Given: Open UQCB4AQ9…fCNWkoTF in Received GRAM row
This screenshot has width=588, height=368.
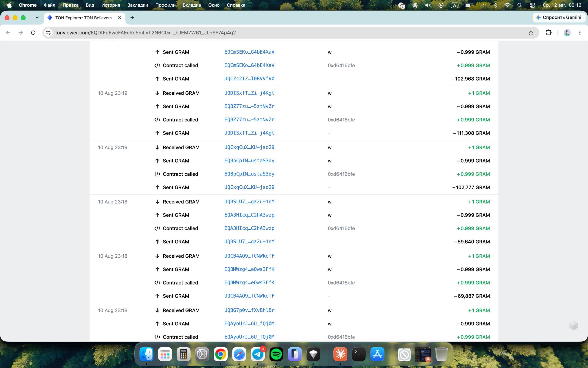Looking at the screenshot, I should 249,256.
